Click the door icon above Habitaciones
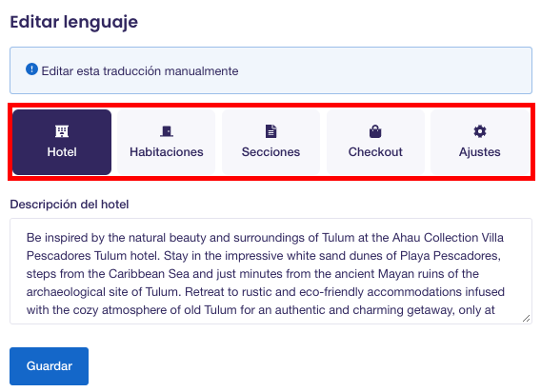The image size is (541, 392). click(x=167, y=131)
